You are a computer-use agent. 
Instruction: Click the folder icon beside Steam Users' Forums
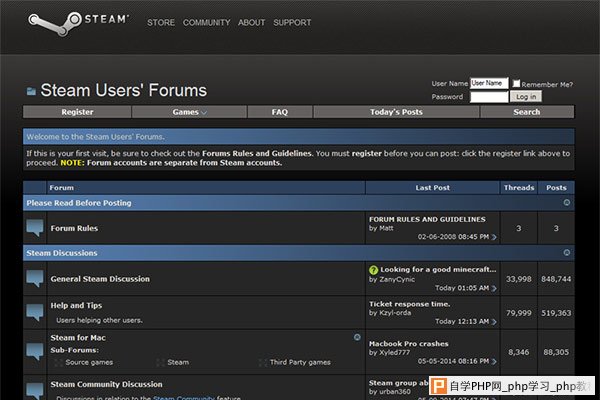tap(31, 91)
